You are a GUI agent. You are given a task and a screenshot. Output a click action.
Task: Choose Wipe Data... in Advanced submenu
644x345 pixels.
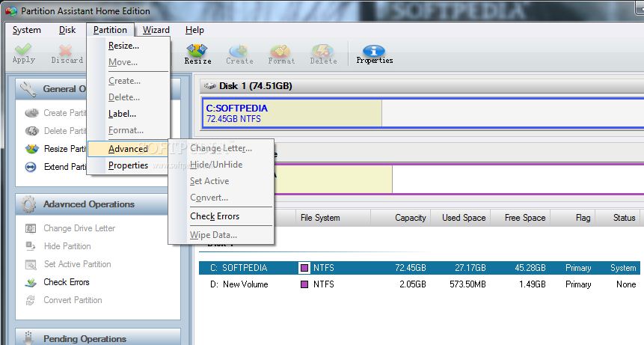pos(221,235)
